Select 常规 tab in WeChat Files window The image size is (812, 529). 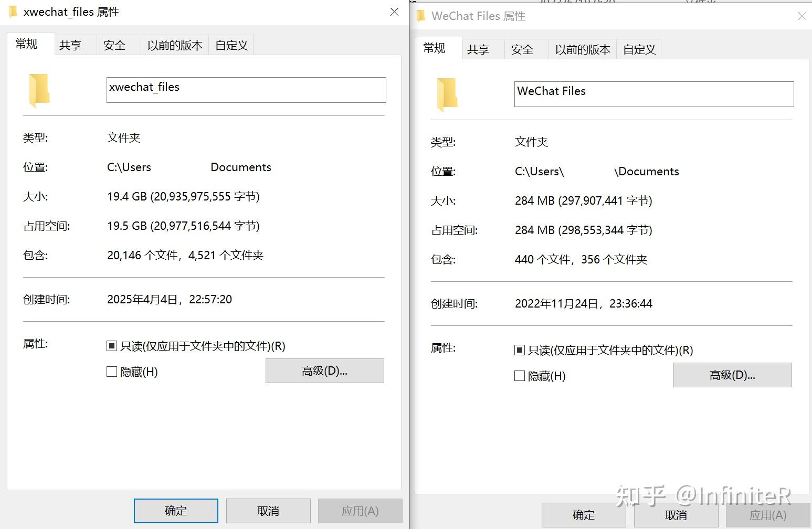[438, 48]
